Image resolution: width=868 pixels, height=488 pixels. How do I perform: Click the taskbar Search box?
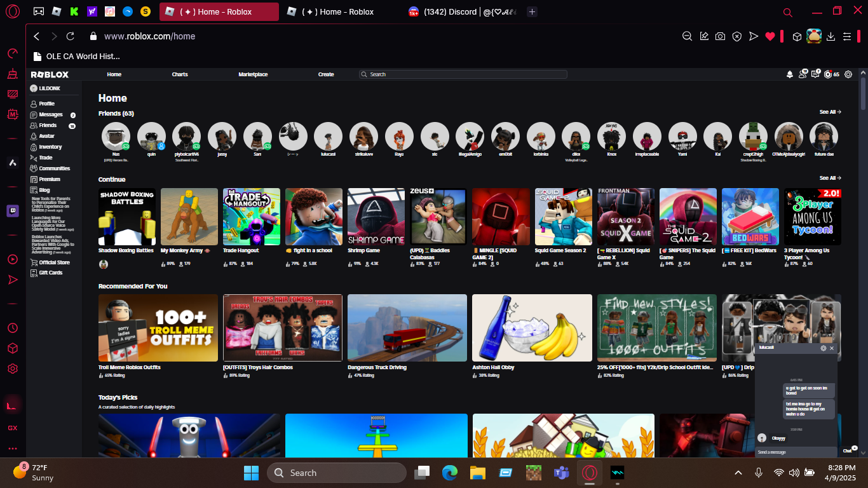click(337, 473)
